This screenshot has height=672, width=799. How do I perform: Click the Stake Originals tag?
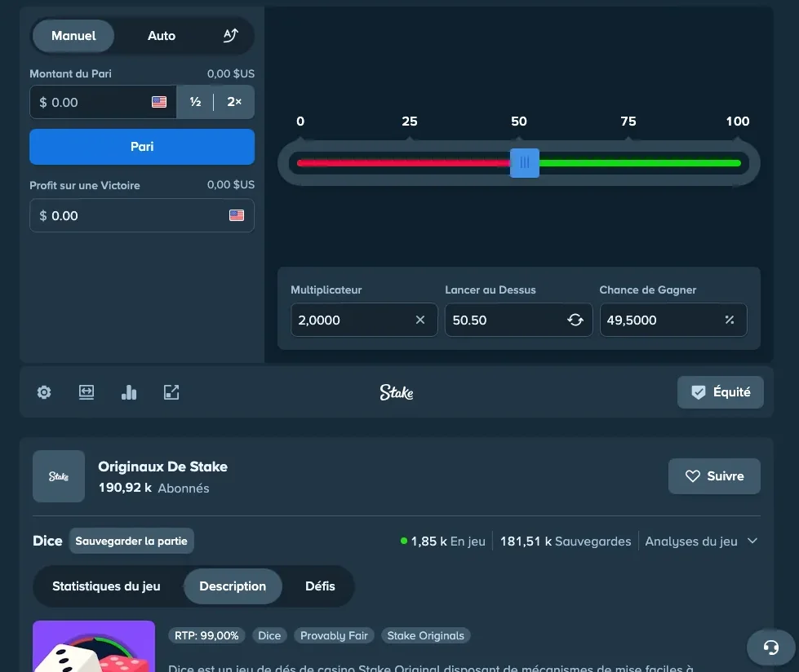(x=425, y=635)
